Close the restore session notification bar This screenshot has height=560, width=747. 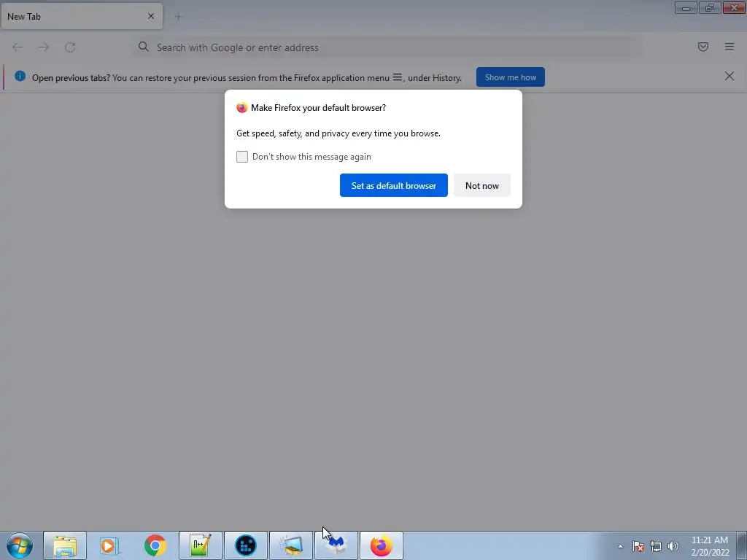pyautogui.click(x=729, y=76)
